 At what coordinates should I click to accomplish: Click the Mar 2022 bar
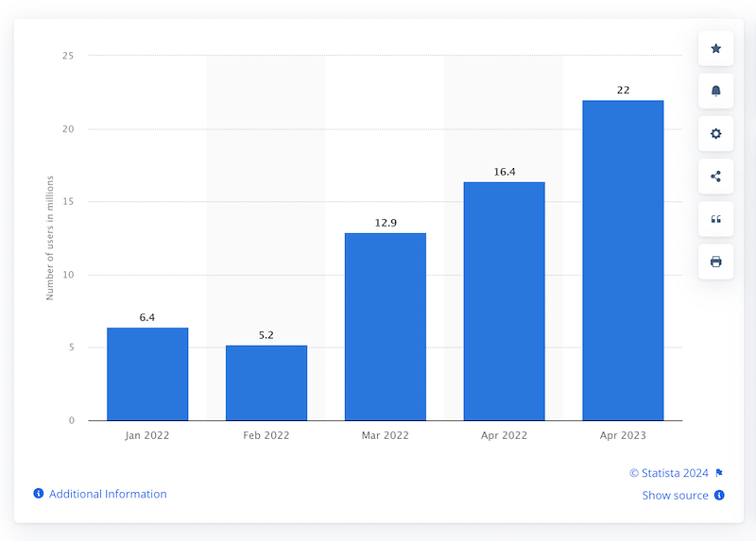coord(386,327)
